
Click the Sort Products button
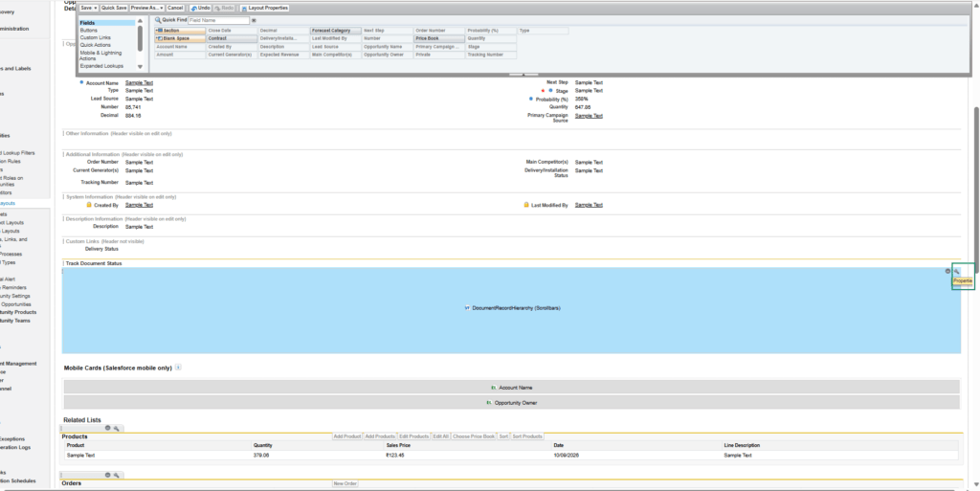pos(527,436)
